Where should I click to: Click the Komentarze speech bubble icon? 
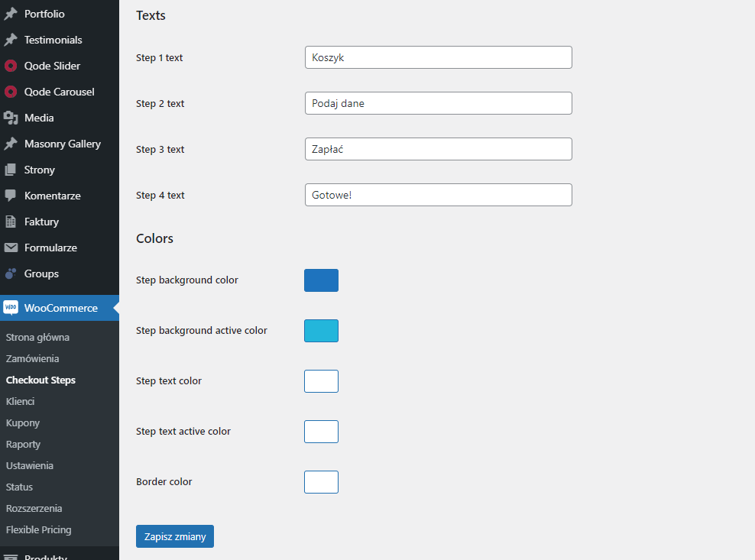[11, 196]
